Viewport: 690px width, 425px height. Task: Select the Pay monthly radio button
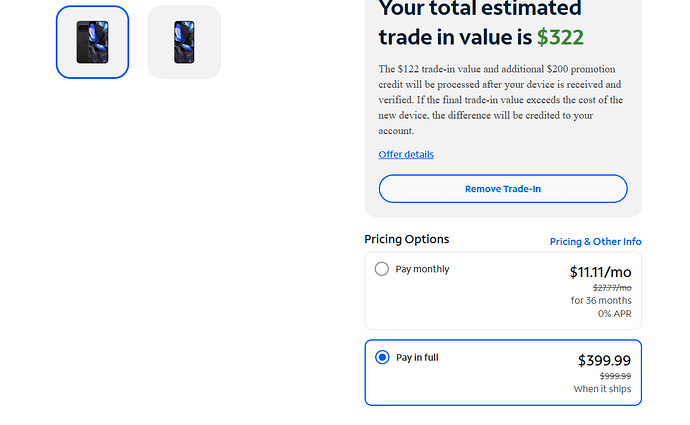coord(382,269)
